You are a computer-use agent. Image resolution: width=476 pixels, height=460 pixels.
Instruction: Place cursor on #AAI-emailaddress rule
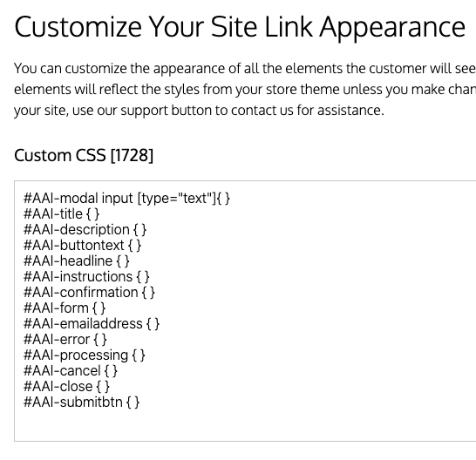92,324
